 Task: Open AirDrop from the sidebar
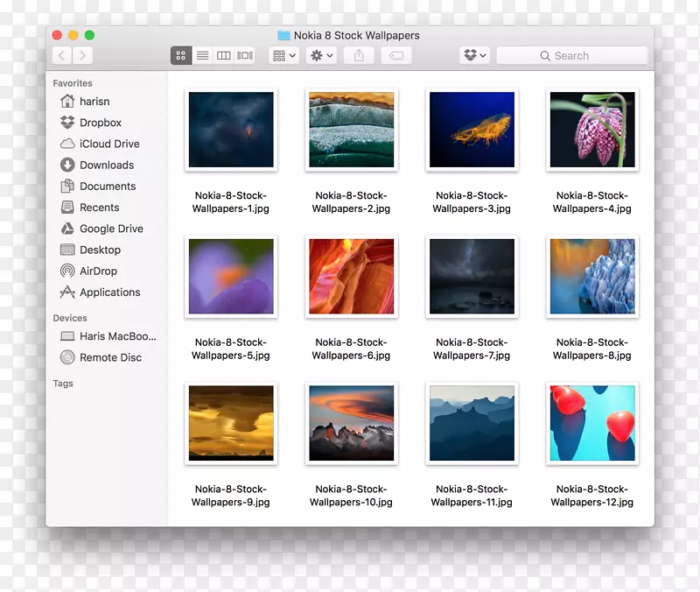click(98, 271)
